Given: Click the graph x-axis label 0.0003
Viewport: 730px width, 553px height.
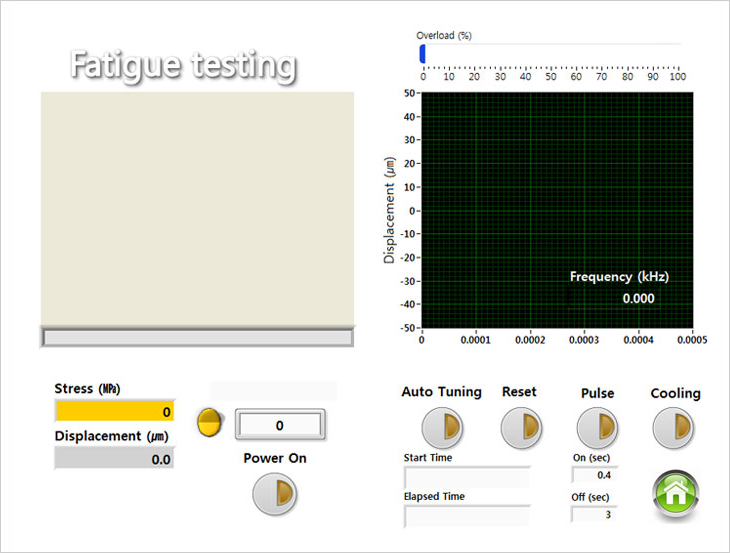Looking at the screenshot, I should click(x=584, y=340).
